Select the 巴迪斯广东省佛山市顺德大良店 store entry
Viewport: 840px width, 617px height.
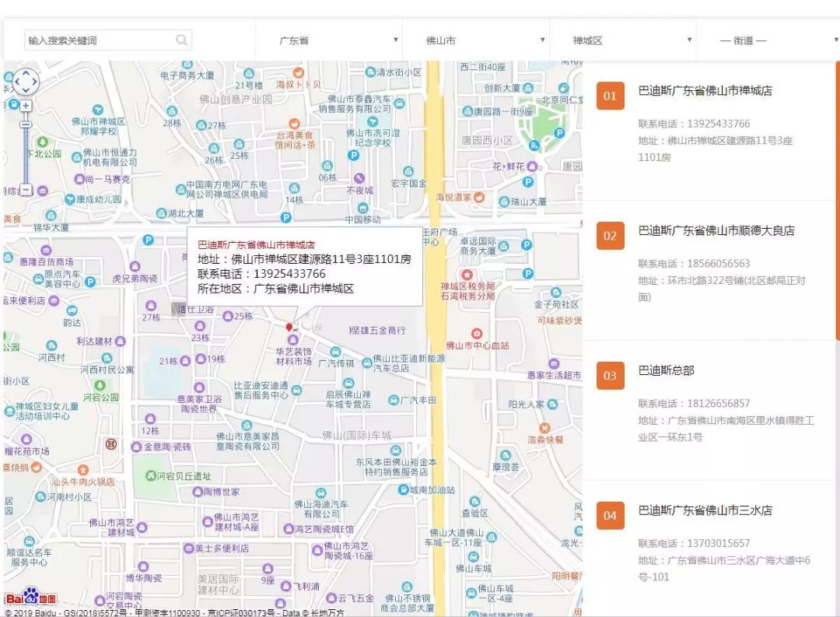pyautogui.click(x=716, y=231)
